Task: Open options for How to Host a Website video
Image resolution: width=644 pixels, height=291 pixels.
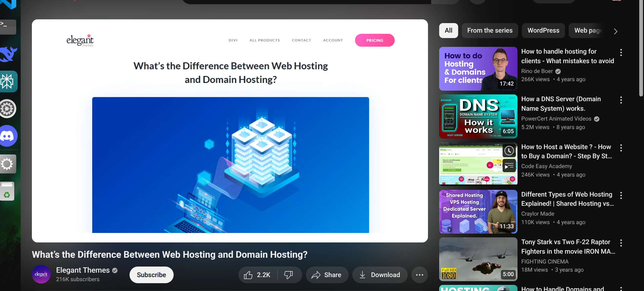Action: (621, 148)
